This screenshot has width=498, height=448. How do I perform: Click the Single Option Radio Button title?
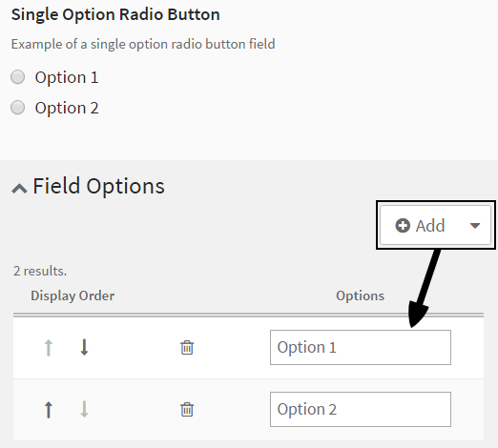pos(115,15)
